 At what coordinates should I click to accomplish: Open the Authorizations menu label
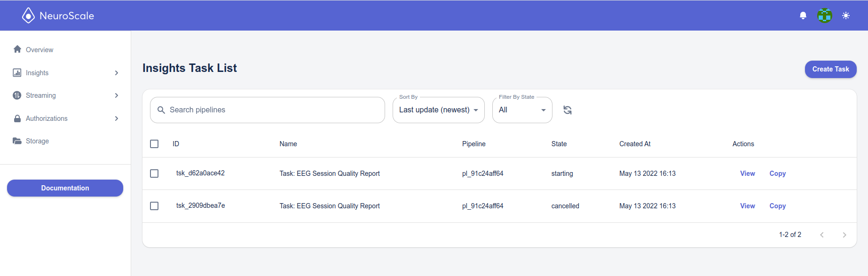47,118
